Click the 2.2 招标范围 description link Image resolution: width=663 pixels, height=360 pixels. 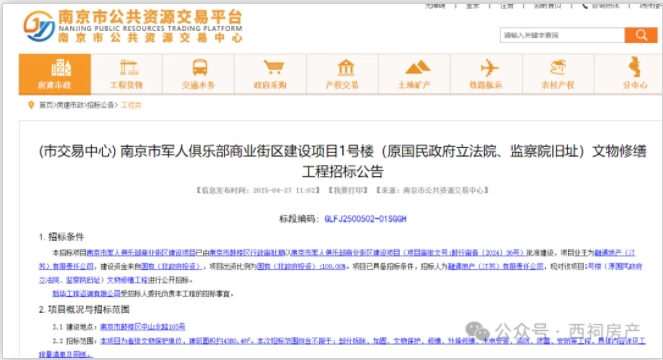(x=342, y=347)
